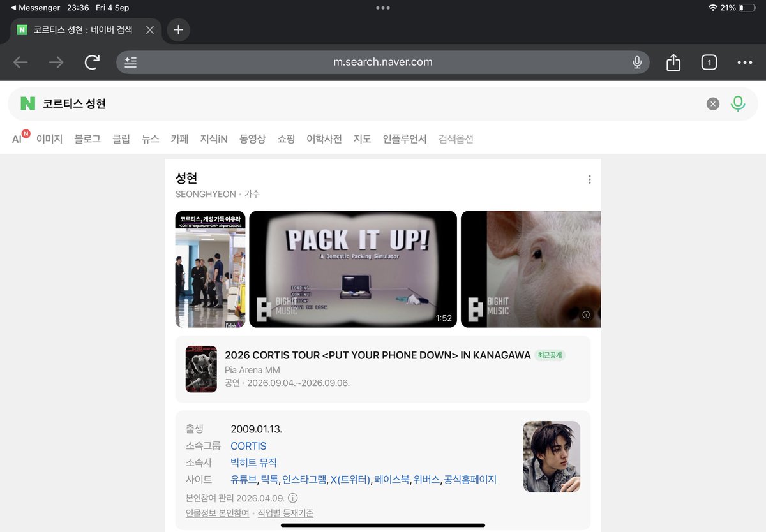The width and height of the screenshot is (766, 532).
Task: Switch to 쇼핑 tab
Action: click(286, 138)
